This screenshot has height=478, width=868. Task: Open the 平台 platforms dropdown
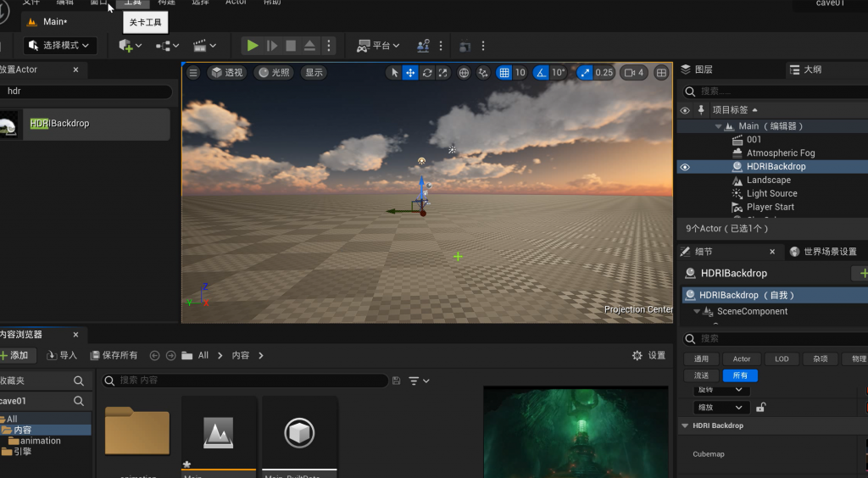(x=378, y=46)
